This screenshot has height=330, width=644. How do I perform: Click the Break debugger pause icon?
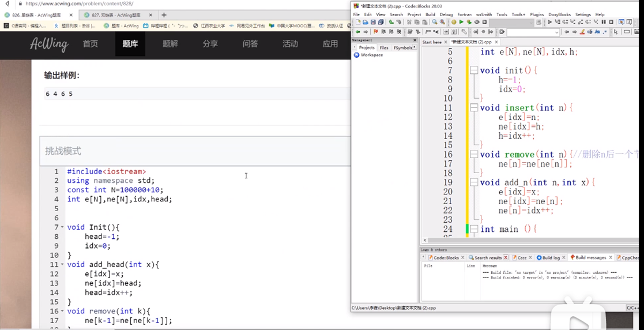[604, 22]
